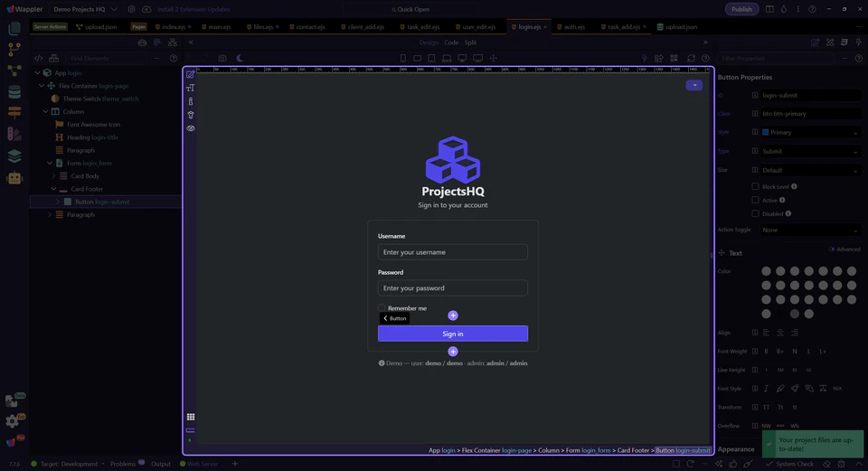Open the dynamic events lightning icon in the properties panel

pyautogui.click(x=859, y=42)
